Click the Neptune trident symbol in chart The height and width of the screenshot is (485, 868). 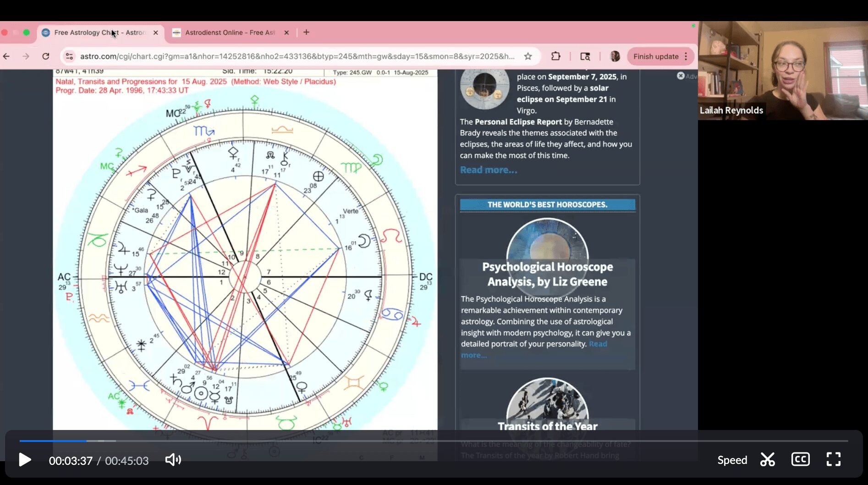121,270
